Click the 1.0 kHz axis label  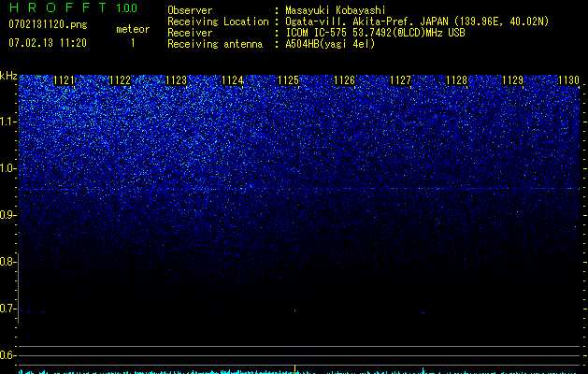click(x=7, y=168)
